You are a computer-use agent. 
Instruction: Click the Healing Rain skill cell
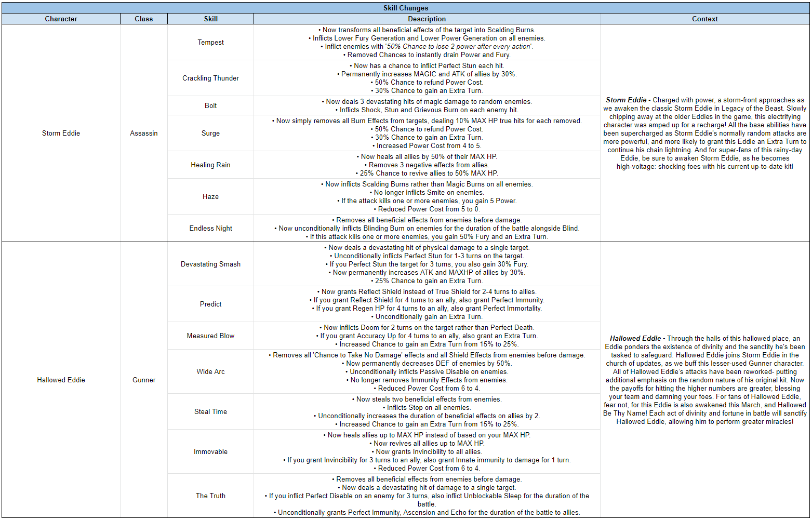(x=210, y=165)
